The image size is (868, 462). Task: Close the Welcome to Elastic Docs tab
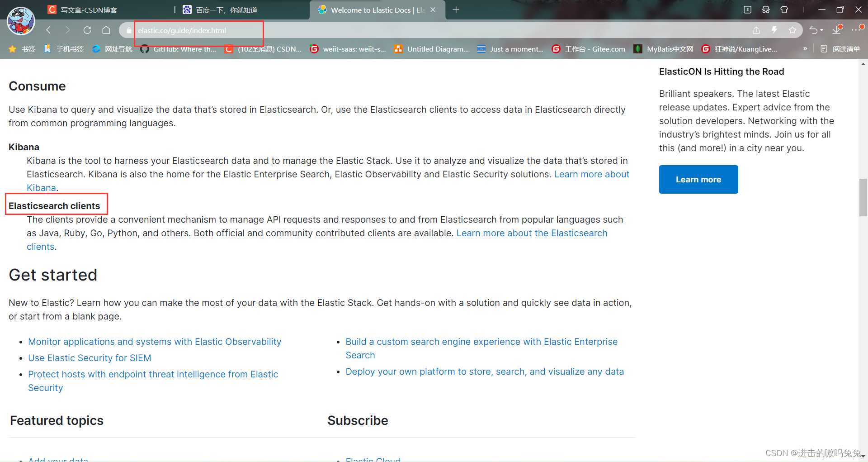[x=433, y=10]
